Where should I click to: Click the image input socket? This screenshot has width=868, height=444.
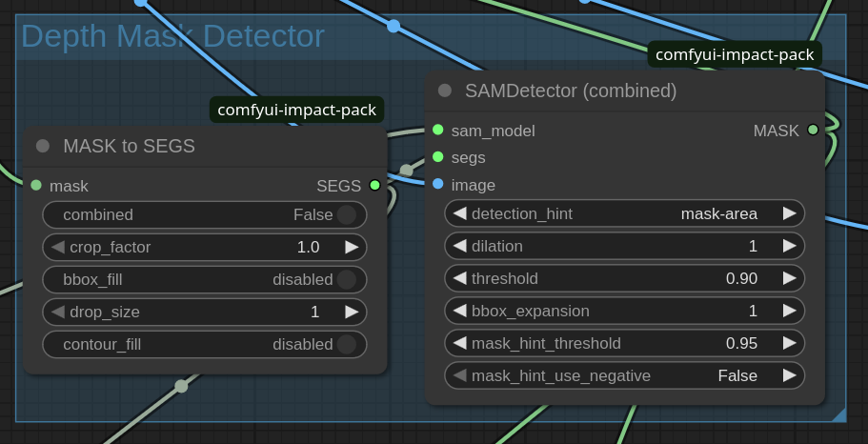[x=438, y=184]
